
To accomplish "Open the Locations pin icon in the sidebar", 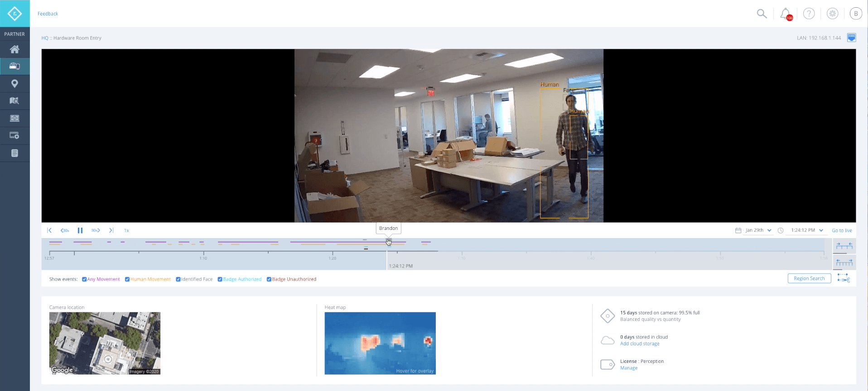I will (x=14, y=84).
